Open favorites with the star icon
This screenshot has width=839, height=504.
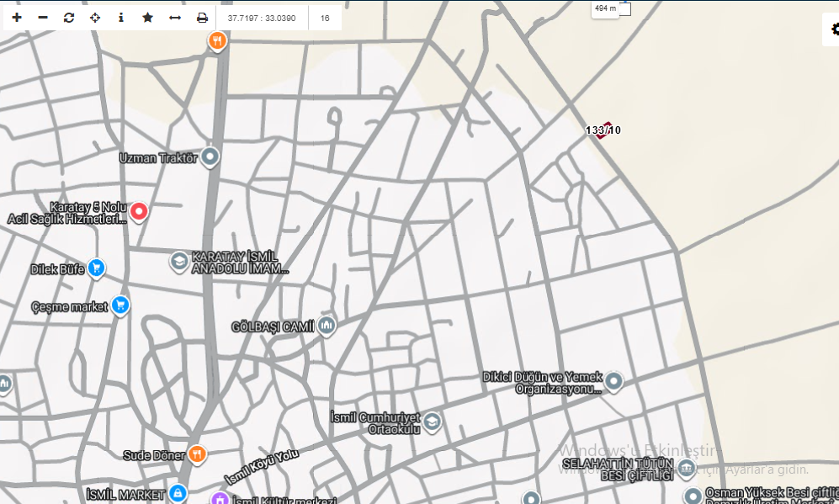click(x=147, y=18)
